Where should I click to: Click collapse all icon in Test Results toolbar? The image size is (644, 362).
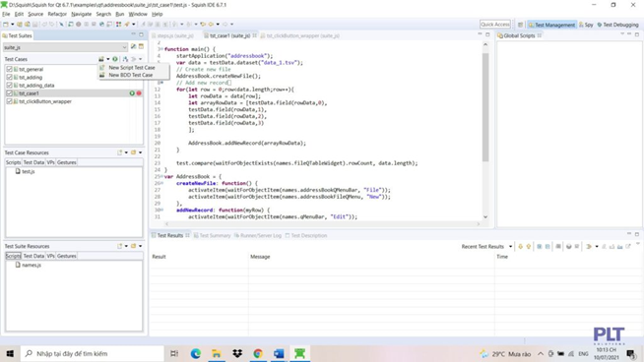(547, 246)
